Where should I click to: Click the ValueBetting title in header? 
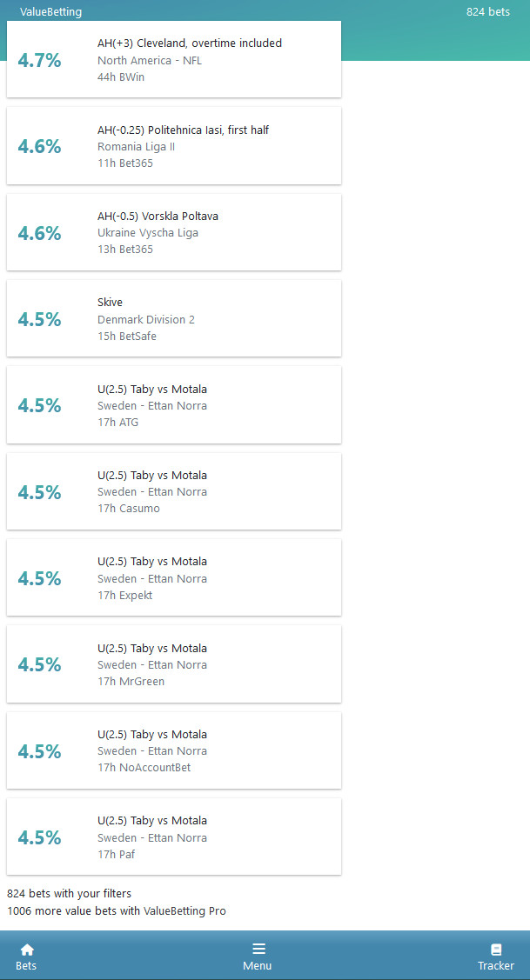pyautogui.click(x=50, y=12)
